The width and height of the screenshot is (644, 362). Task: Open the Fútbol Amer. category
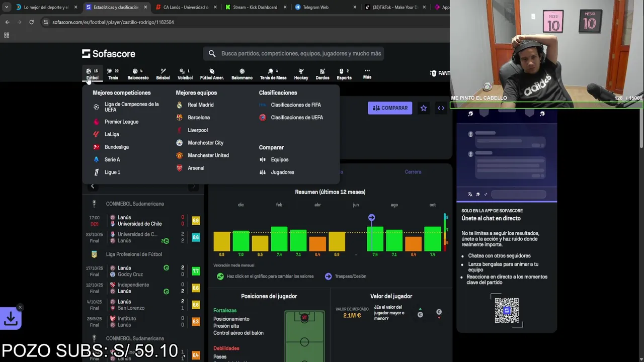(x=212, y=74)
